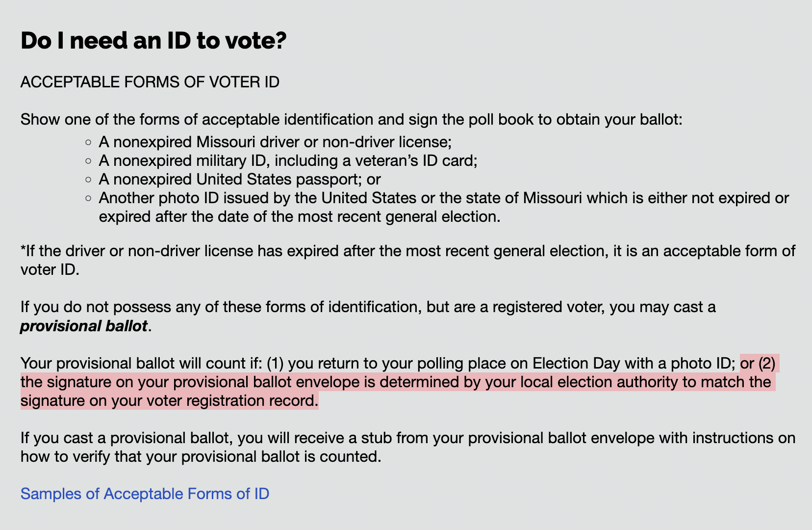
Task: Open the Samples of Acceptable Forms of ID link
Action: pyautogui.click(x=145, y=494)
